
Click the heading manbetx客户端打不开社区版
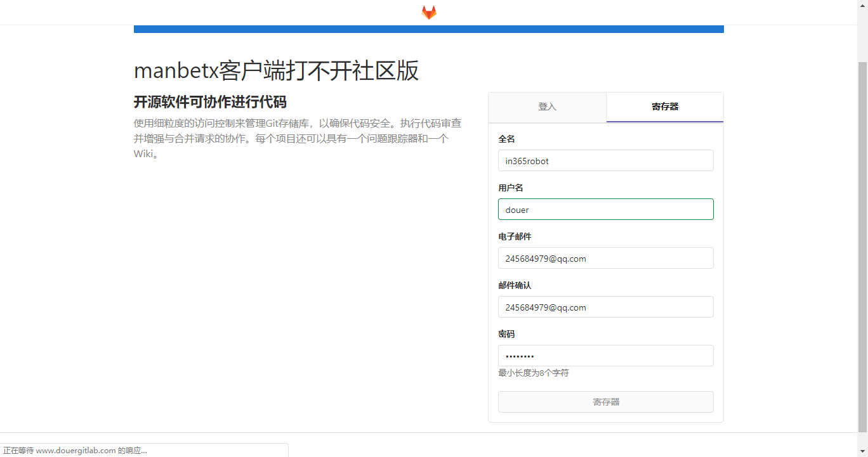276,71
